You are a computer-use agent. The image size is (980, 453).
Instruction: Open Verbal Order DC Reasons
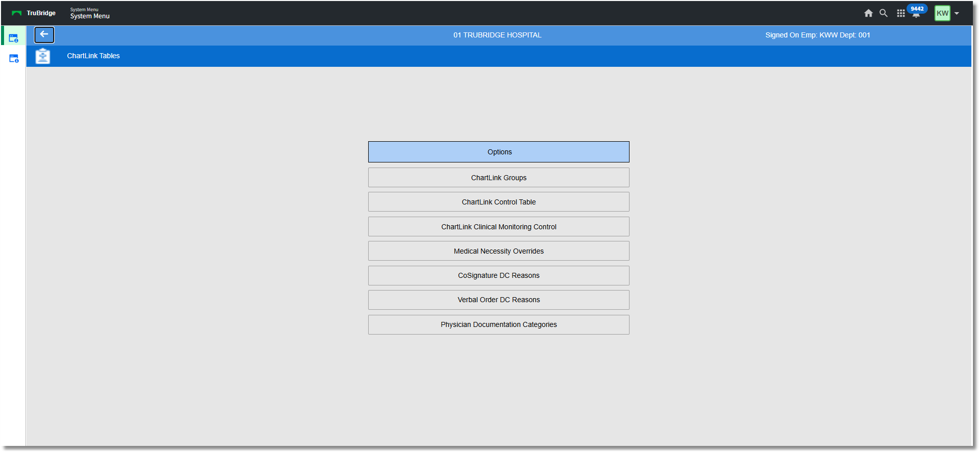point(499,300)
